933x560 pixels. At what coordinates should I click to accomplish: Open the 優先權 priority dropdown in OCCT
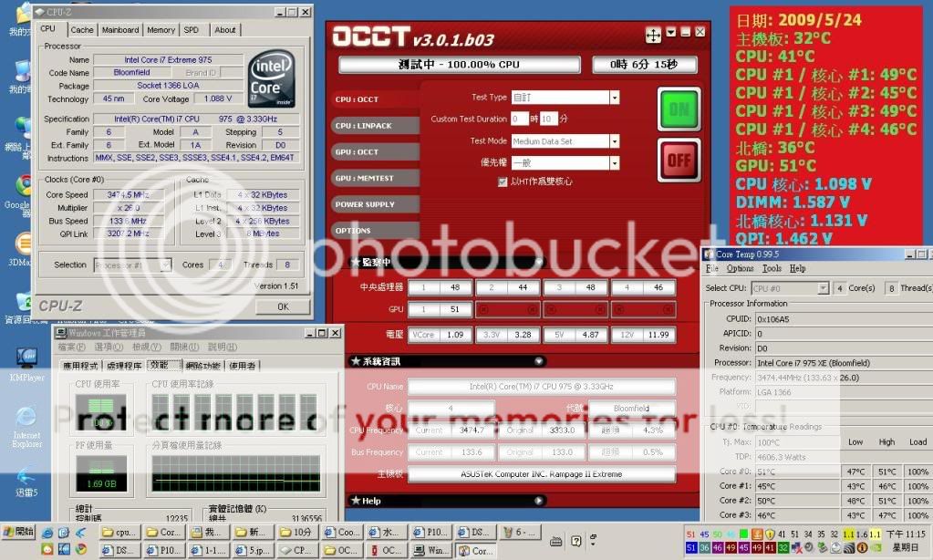pos(614,163)
